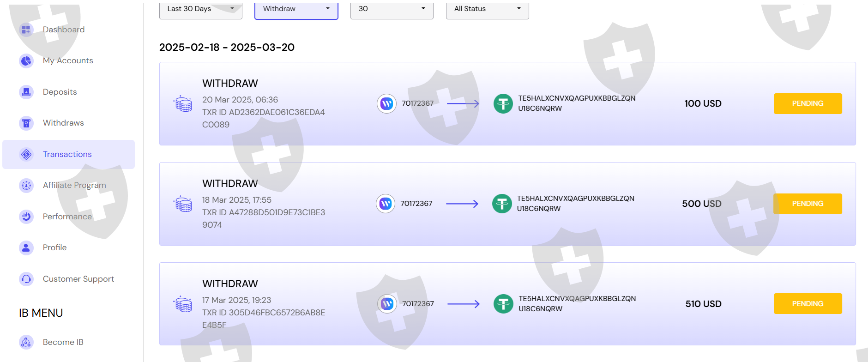
Task: Click PENDING button for 100 USD withdrawal
Action: click(x=808, y=103)
